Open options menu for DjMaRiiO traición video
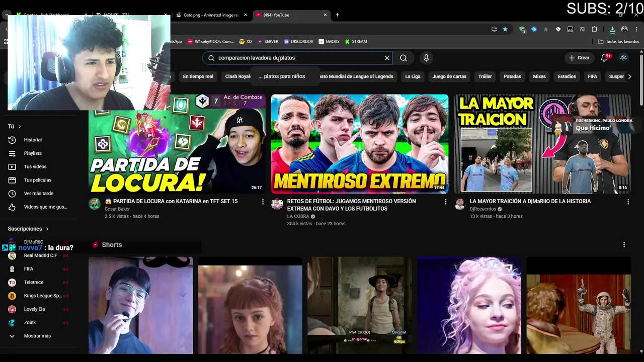 tap(628, 202)
